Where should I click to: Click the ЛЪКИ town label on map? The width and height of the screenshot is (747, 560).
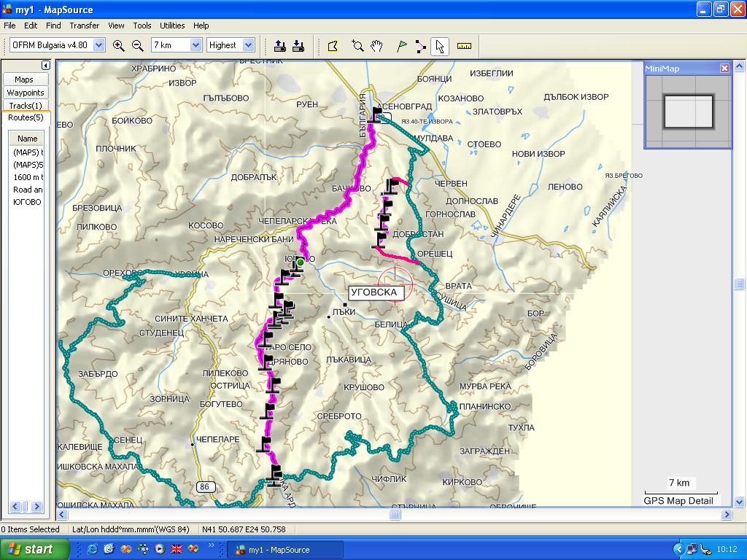pos(344,312)
